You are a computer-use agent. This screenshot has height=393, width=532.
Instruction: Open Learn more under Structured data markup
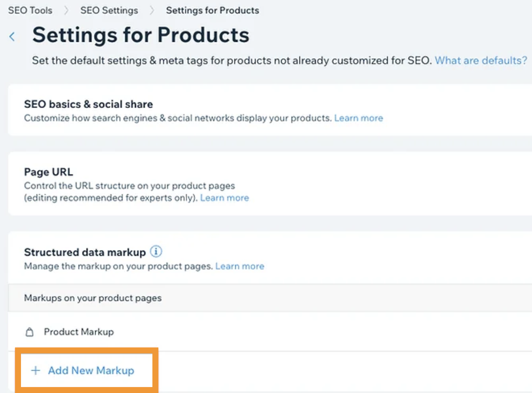(240, 266)
